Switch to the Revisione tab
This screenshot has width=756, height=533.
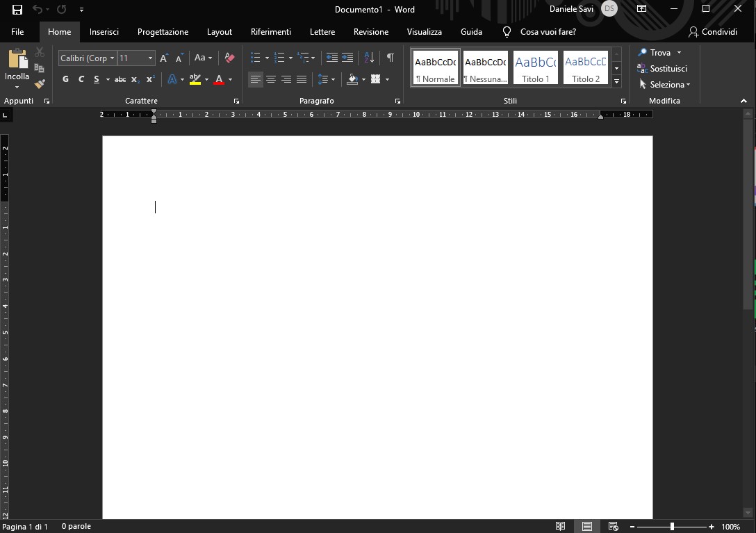pos(371,32)
